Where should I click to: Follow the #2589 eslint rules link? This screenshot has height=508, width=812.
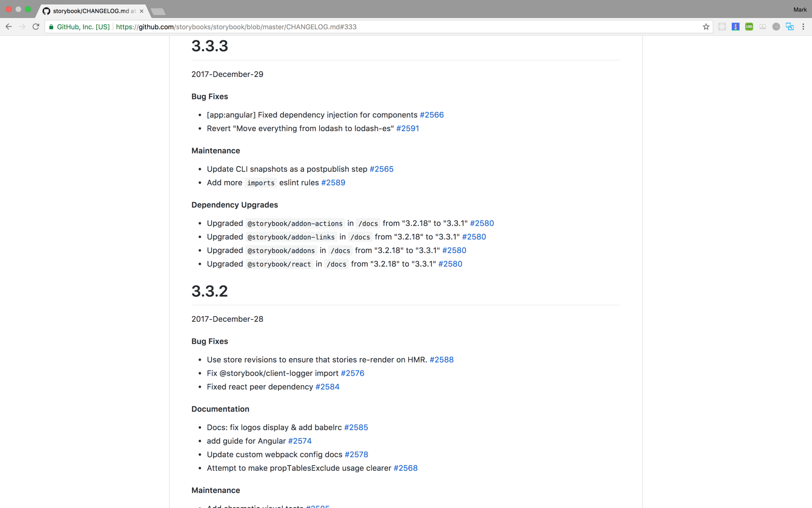pos(333,183)
